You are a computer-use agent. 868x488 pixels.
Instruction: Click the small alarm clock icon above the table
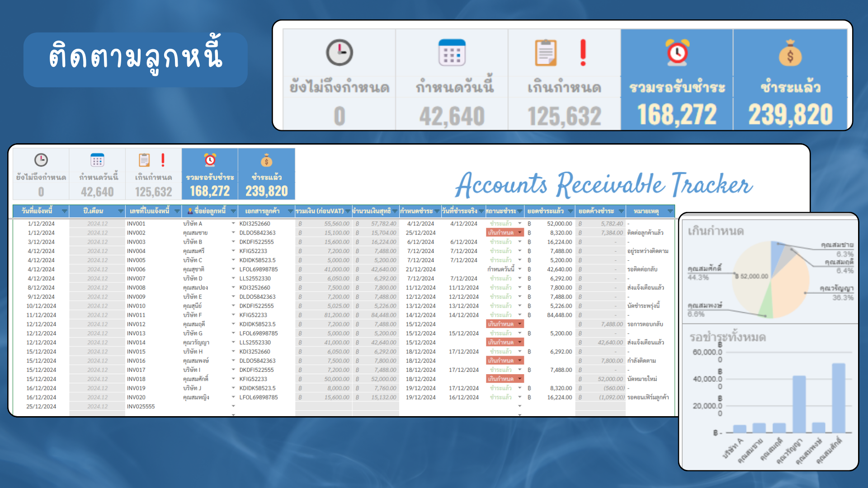pyautogui.click(x=210, y=160)
